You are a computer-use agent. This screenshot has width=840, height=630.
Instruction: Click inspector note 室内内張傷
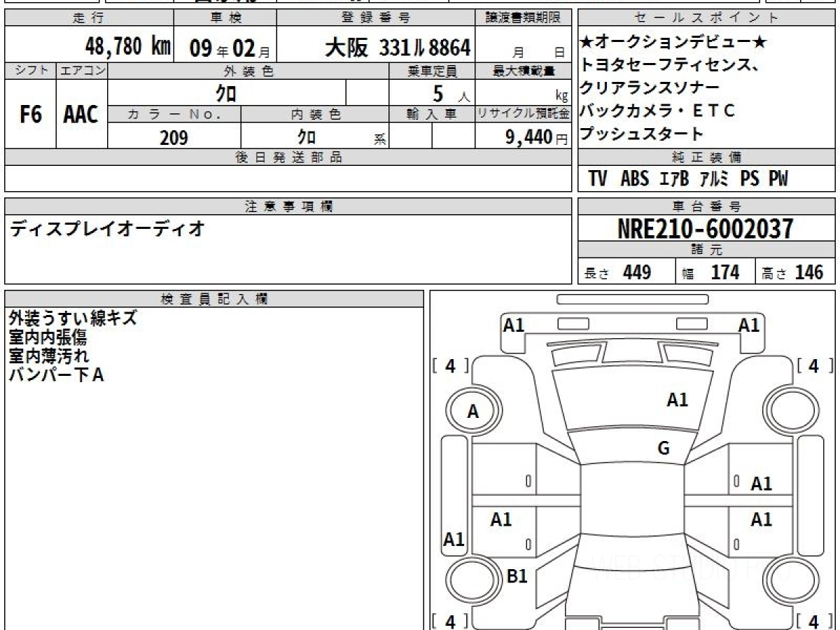(48, 337)
